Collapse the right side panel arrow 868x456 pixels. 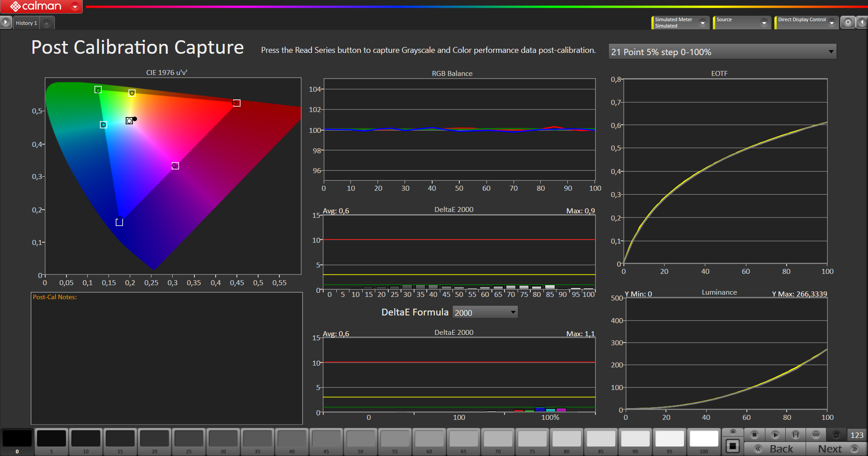click(862, 22)
